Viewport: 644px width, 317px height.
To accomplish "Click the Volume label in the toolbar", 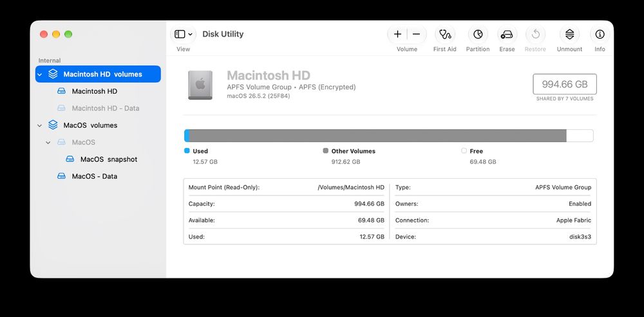I will [407, 50].
